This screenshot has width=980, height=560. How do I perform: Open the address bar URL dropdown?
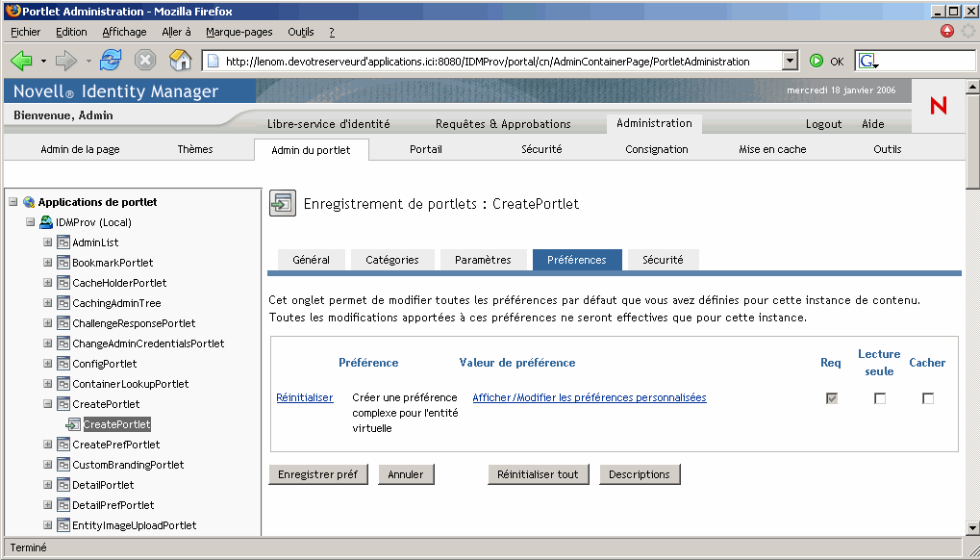[791, 62]
